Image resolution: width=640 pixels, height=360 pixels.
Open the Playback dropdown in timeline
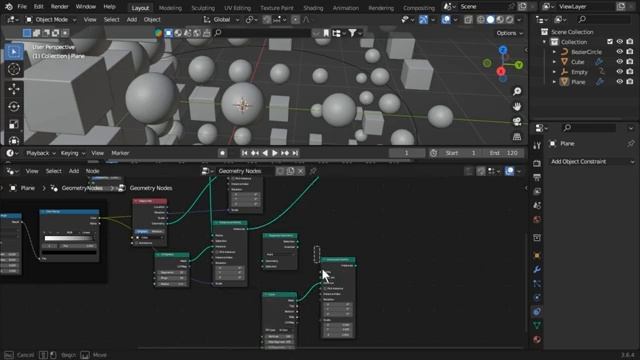pos(40,153)
